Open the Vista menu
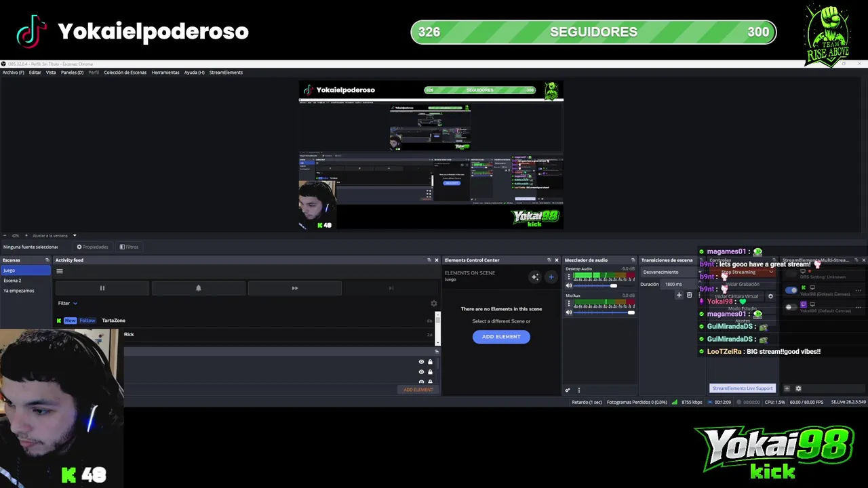 tap(51, 73)
